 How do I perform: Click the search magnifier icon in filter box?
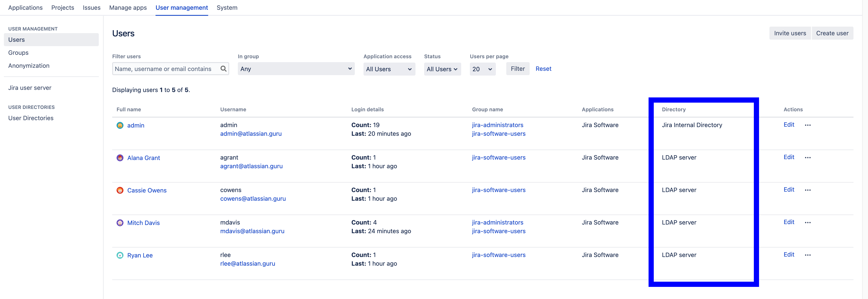(223, 69)
